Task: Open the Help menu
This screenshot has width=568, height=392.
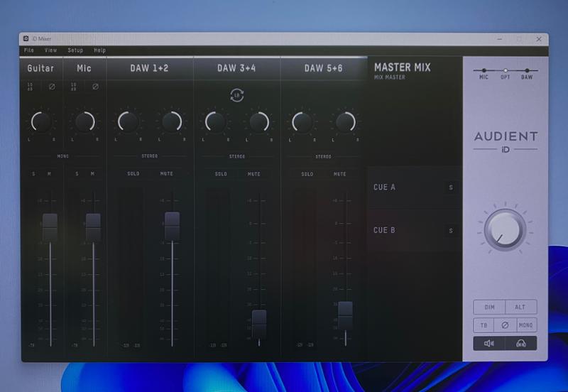Action: click(99, 50)
